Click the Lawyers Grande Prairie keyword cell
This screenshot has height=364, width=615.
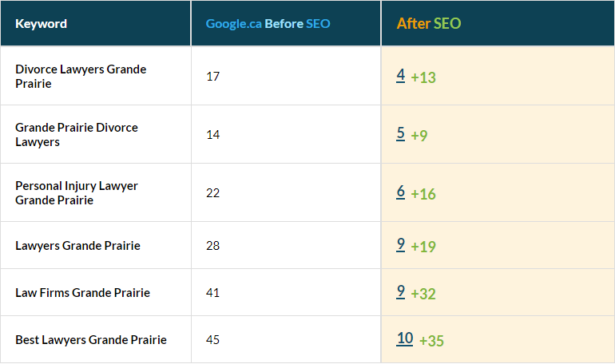pyautogui.click(x=77, y=245)
